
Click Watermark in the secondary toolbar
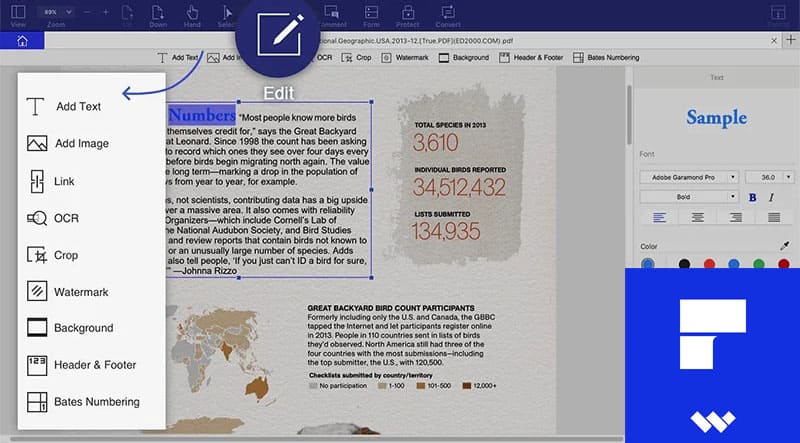pyautogui.click(x=406, y=58)
